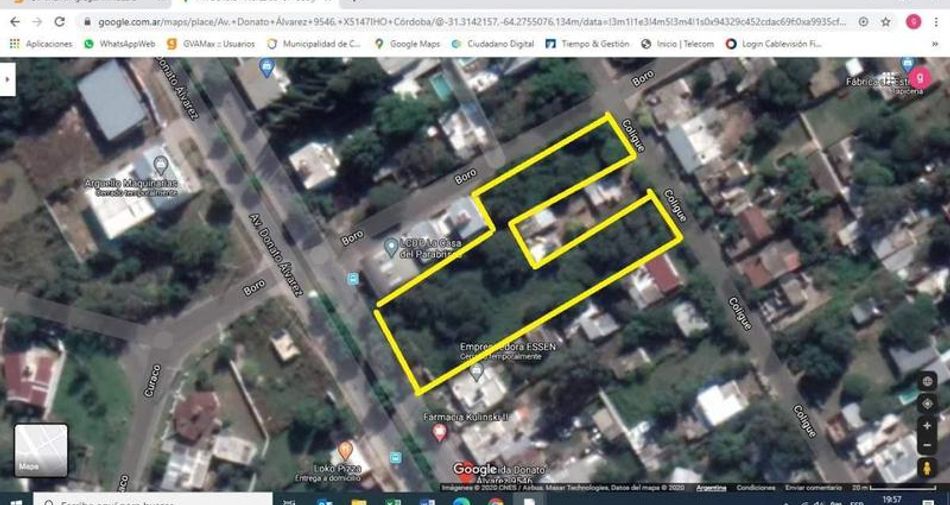
Task: Switch to Mapa view using the layer thumbnail
Action: (x=41, y=450)
